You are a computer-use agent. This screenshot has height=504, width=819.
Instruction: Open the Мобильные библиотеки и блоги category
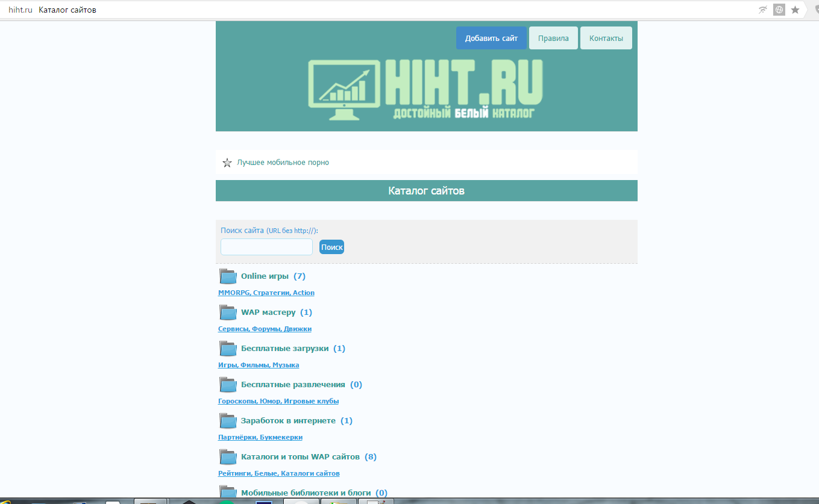click(307, 493)
